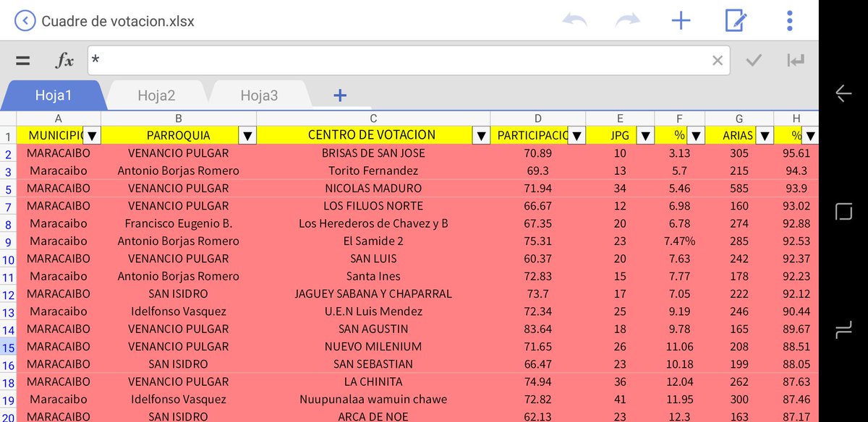Switch to the Hoja1 sheet tab
This screenshot has width=868, height=422.
pos(54,95)
